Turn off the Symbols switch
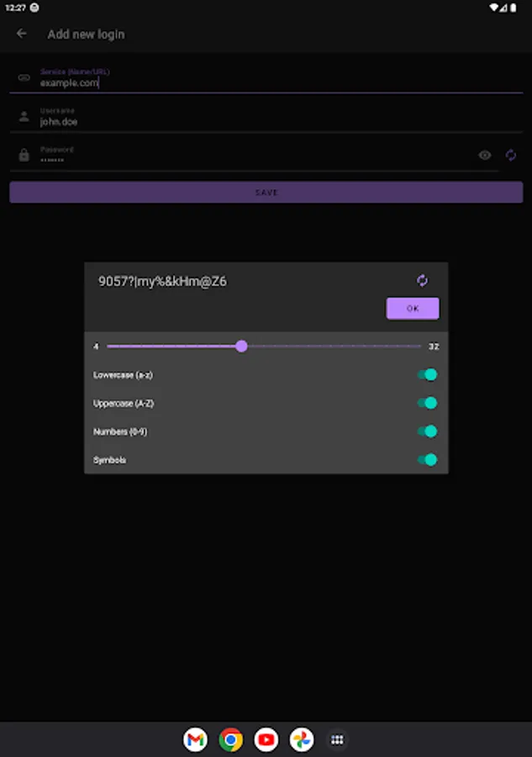This screenshot has width=532, height=757. click(x=427, y=459)
